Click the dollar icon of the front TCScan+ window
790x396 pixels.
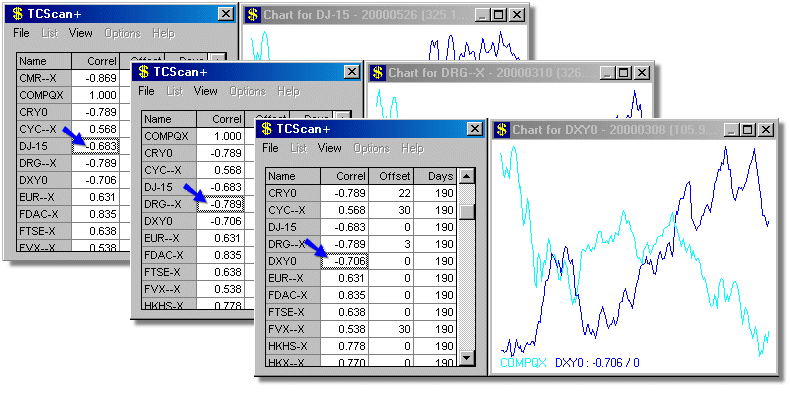(268, 129)
